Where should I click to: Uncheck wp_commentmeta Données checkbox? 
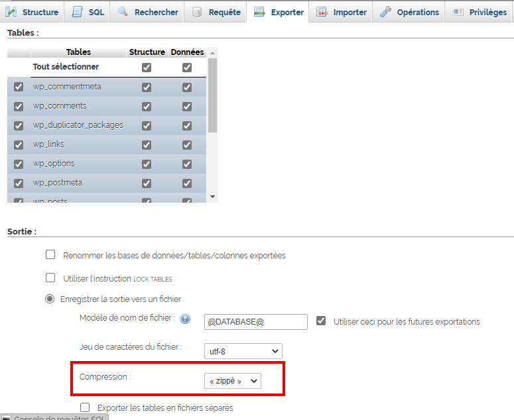(x=187, y=87)
